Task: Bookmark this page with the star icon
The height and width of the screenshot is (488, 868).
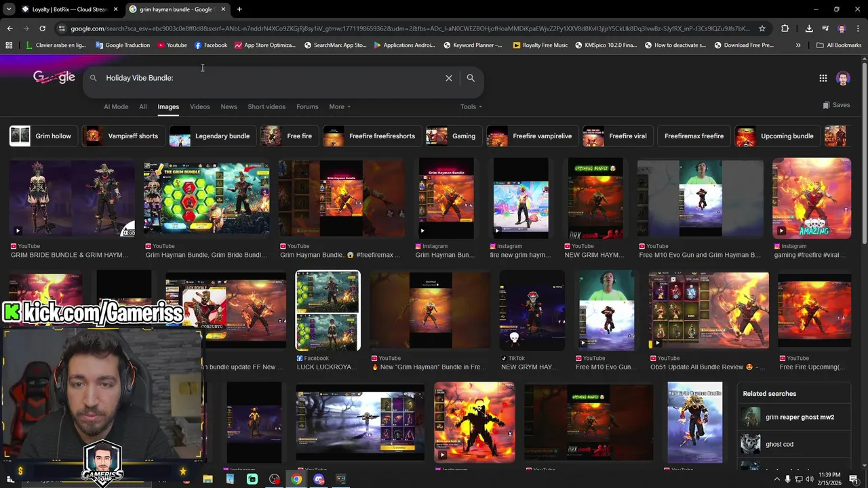Action: (x=762, y=28)
